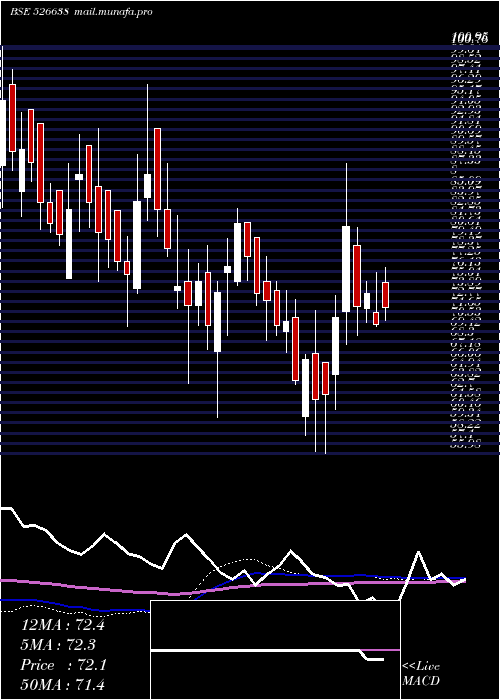The image size is (500, 700).
Task: Click the 5MA : 72.3 value
Action: [x=58, y=645]
